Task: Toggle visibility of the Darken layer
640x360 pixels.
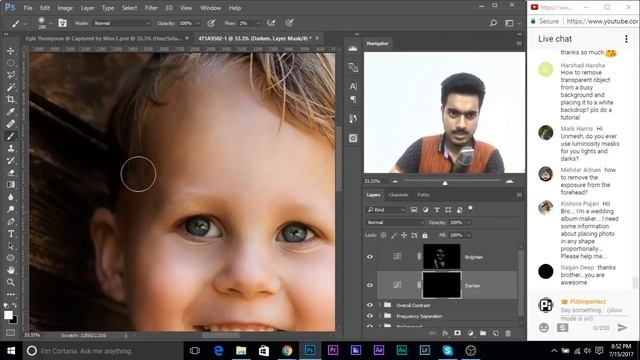Action: click(370, 285)
